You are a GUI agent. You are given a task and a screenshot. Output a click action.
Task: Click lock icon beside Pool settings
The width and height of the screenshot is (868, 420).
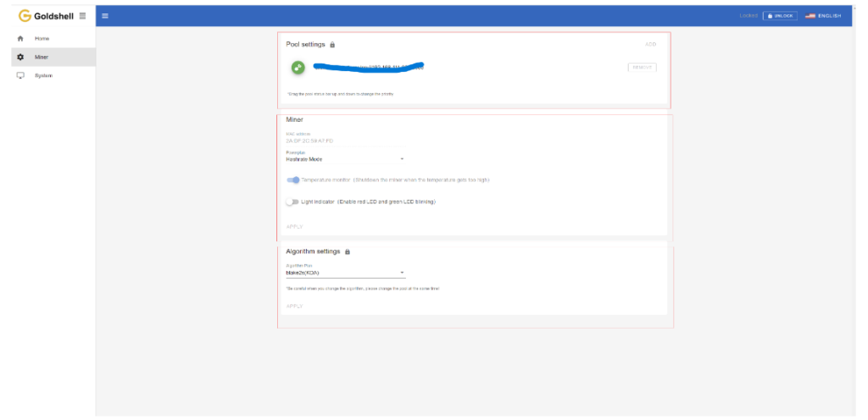[332, 44]
